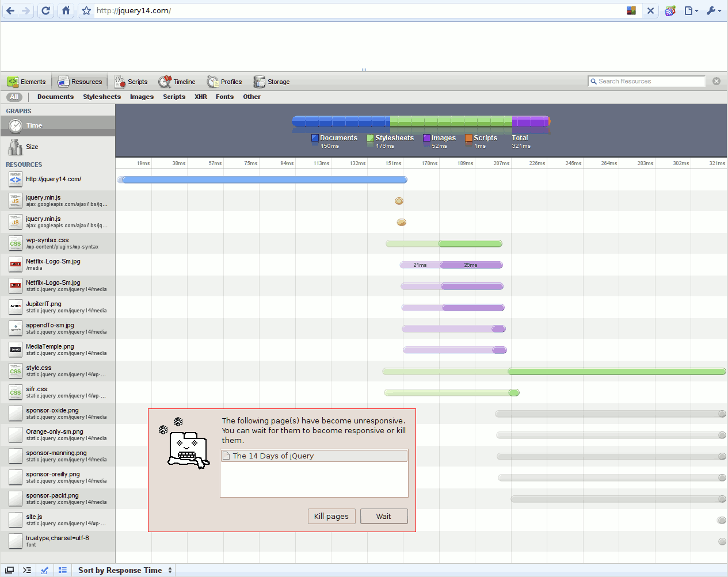Open the Elements panel

(x=26, y=82)
